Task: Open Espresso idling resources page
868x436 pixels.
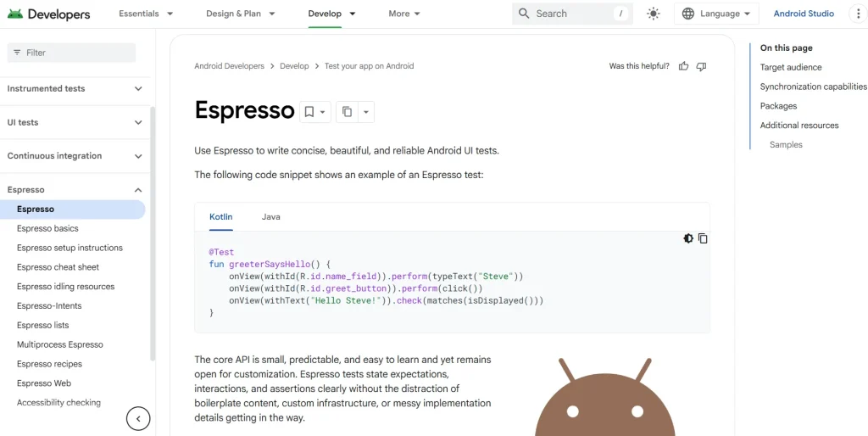Action: pos(66,287)
